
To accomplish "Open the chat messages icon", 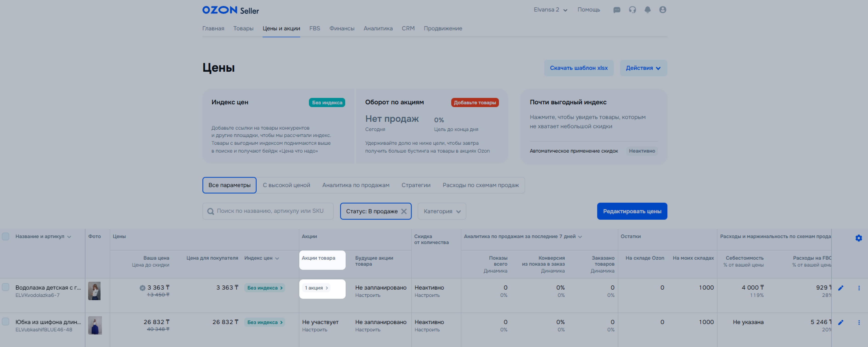I will pyautogui.click(x=617, y=10).
